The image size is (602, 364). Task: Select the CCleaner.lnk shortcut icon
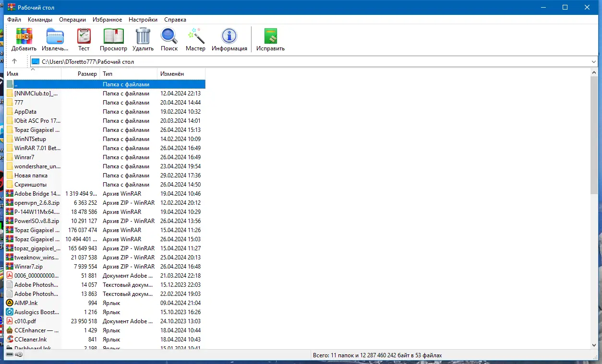pyautogui.click(x=10, y=340)
